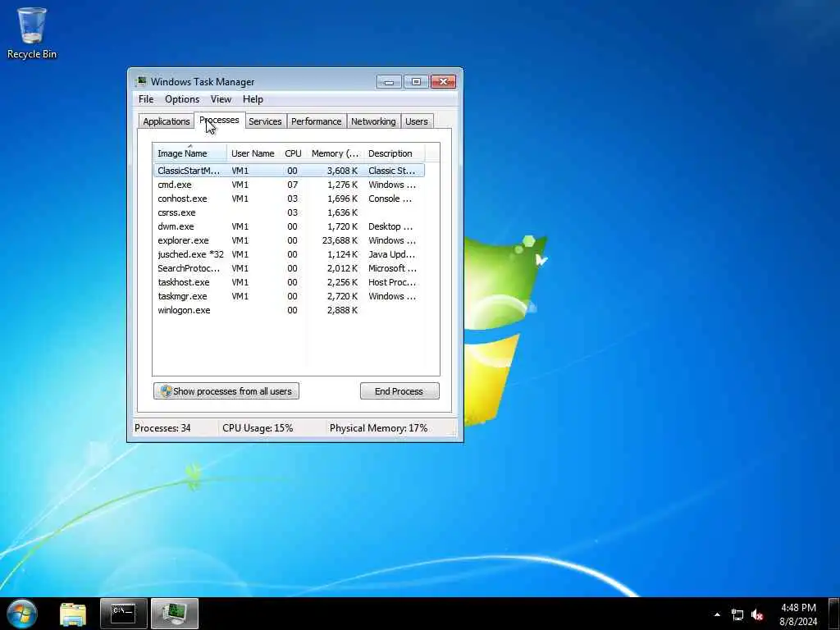The image size is (840, 630).
Task: Open File Explorer from the taskbar
Action: point(73,614)
